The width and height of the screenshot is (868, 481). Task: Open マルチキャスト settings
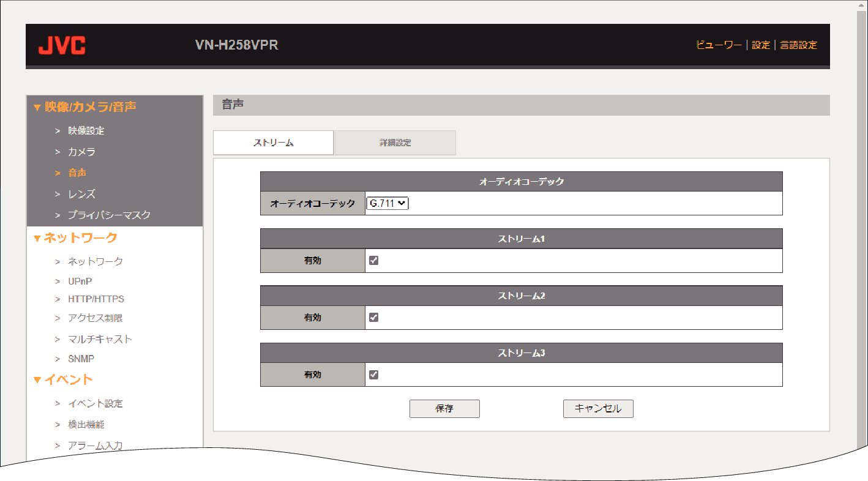[100, 339]
